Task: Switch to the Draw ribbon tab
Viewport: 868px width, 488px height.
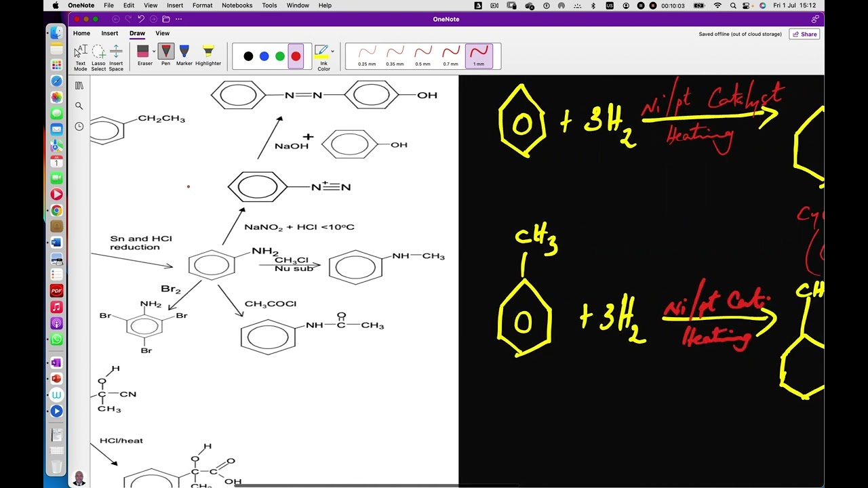Action: [x=137, y=33]
